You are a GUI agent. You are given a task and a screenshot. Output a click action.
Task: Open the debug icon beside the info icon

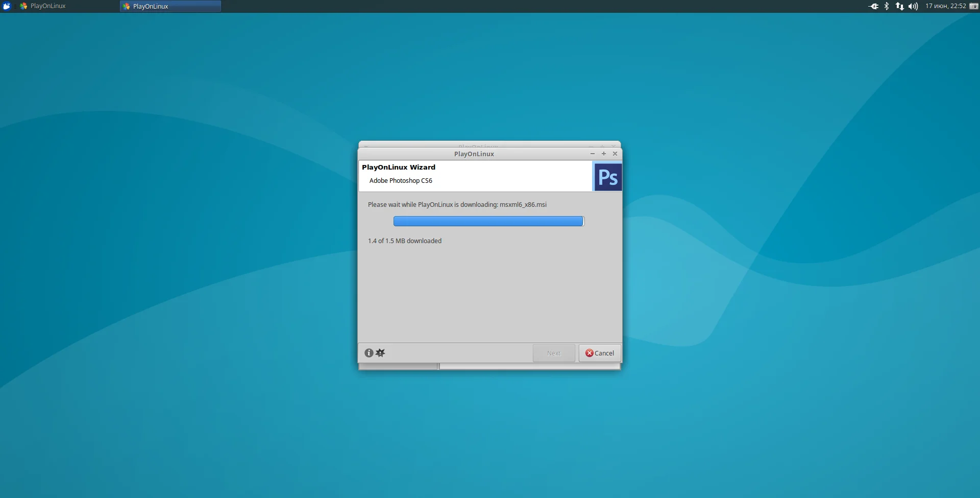point(380,353)
